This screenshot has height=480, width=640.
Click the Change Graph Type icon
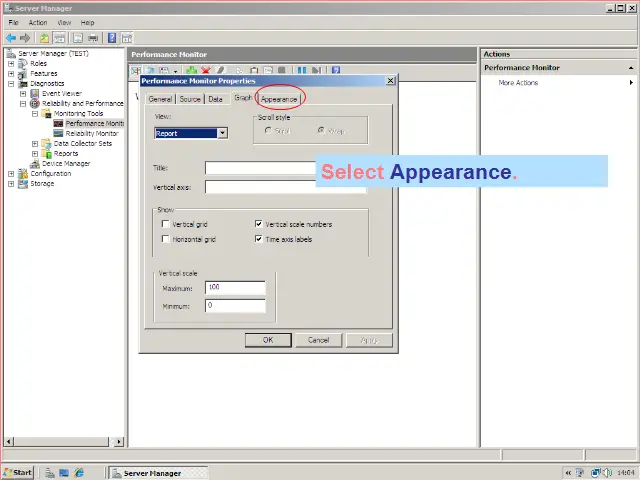point(164,70)
